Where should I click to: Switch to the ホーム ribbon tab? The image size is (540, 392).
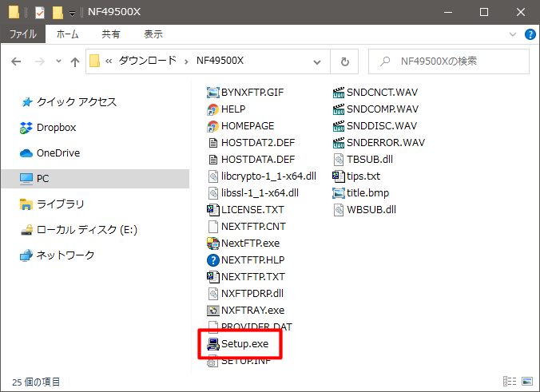67,34
